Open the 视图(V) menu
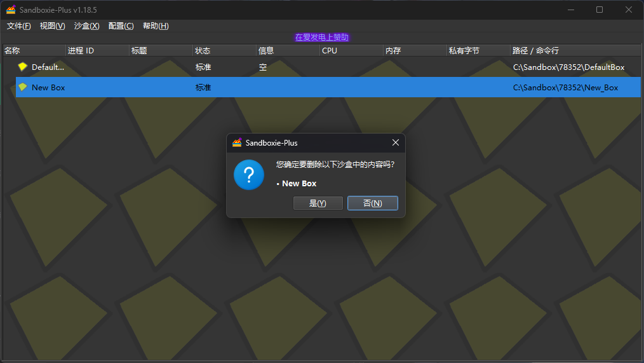Viewport: 644px width, 363px height. tap(52, 26)
